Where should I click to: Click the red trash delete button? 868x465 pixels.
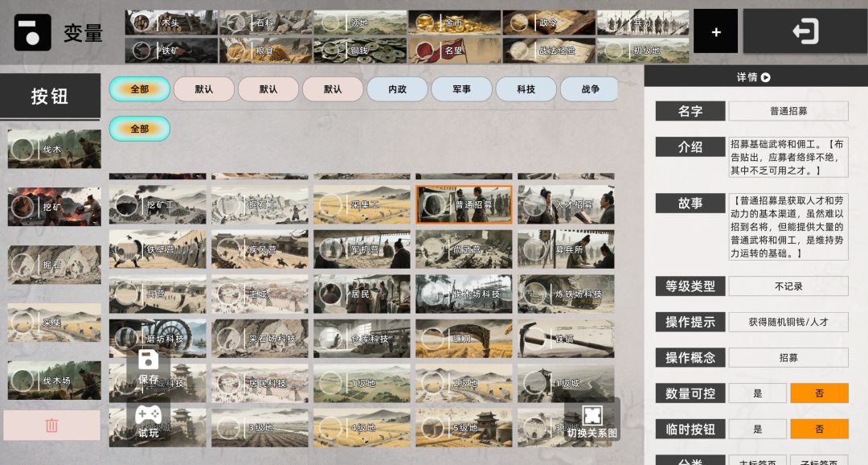pos(52,425)
